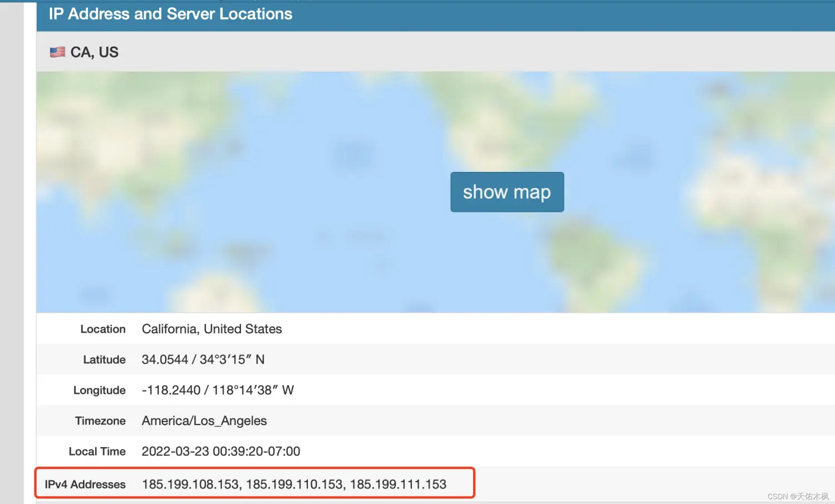Select IP address 185.199.108.153
Screen dimensions: 835x504
coord(190,485)
